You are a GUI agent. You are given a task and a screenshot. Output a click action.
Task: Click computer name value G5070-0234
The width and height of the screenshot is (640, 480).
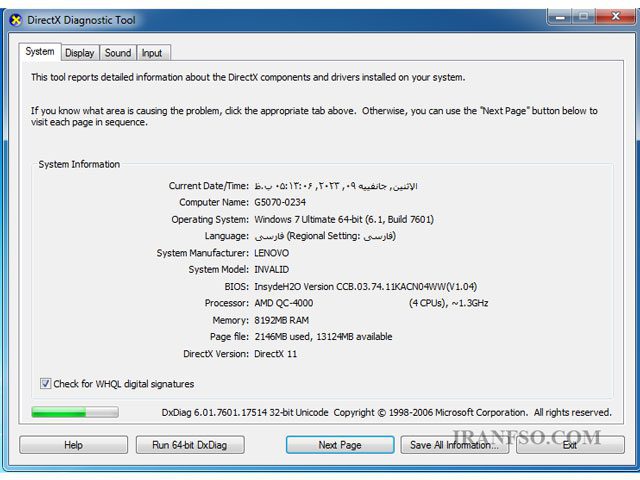click(280, 202)
